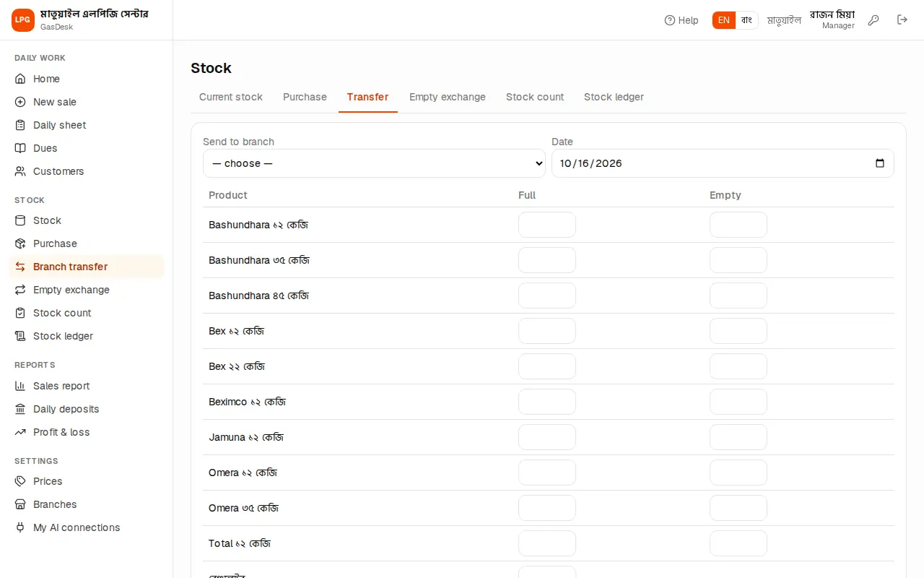Click Full field for Bex ২২ কেজি
The image size is (924, 578).
(x=547, y=366)
